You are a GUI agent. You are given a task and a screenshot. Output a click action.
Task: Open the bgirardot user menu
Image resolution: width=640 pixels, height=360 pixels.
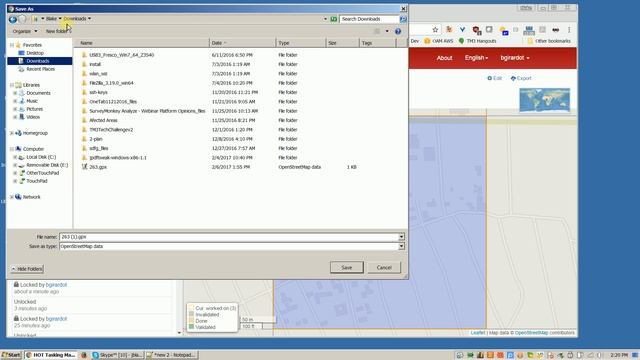click(515, 58)
